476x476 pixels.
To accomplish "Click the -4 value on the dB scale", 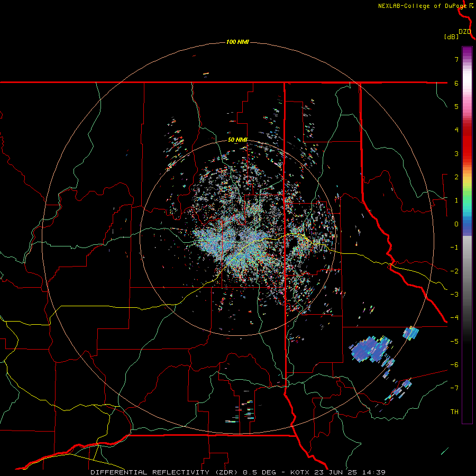I will click(454, 318).
